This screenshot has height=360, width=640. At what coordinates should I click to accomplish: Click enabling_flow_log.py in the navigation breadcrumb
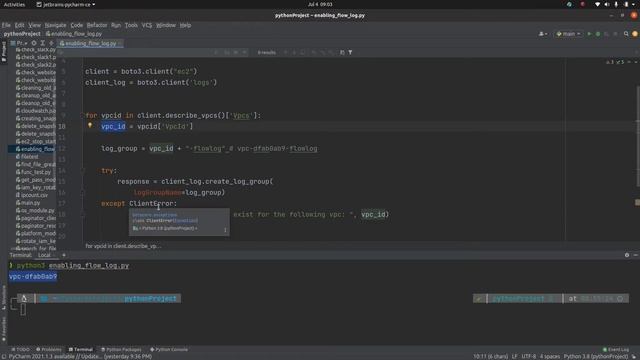(74, 34)
